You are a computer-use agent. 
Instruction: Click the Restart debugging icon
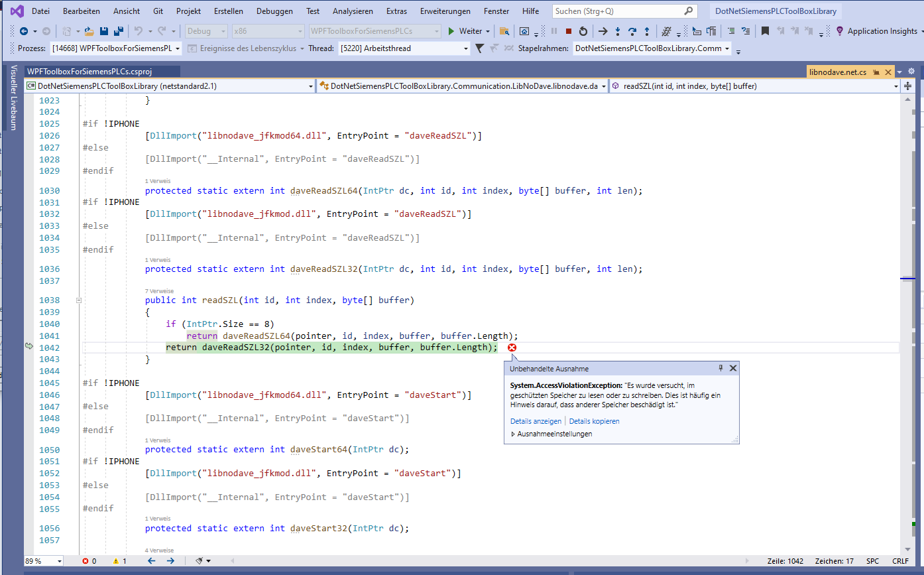click(x=583, y=31)
